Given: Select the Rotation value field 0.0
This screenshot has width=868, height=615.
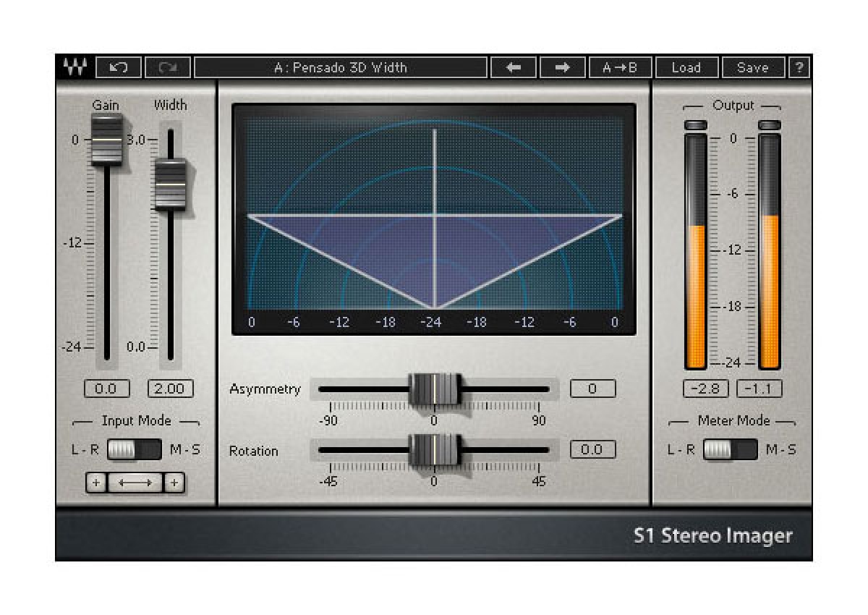Looking at the screenshot, I should (592, 449).
